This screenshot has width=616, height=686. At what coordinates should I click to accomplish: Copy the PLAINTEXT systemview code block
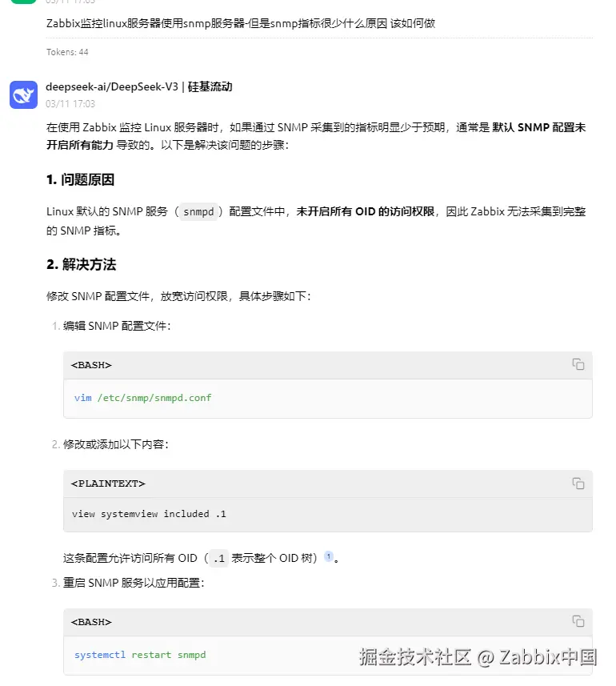[x=578, y=483]
